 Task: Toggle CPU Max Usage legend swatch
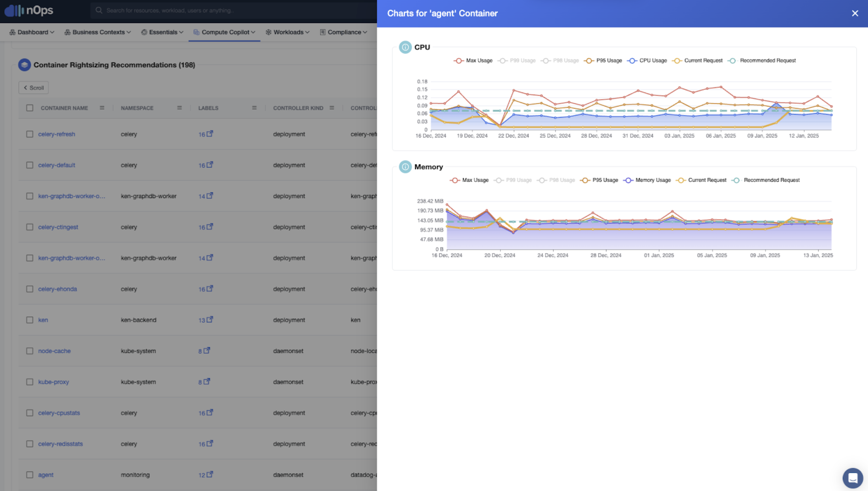coord(458,61)
